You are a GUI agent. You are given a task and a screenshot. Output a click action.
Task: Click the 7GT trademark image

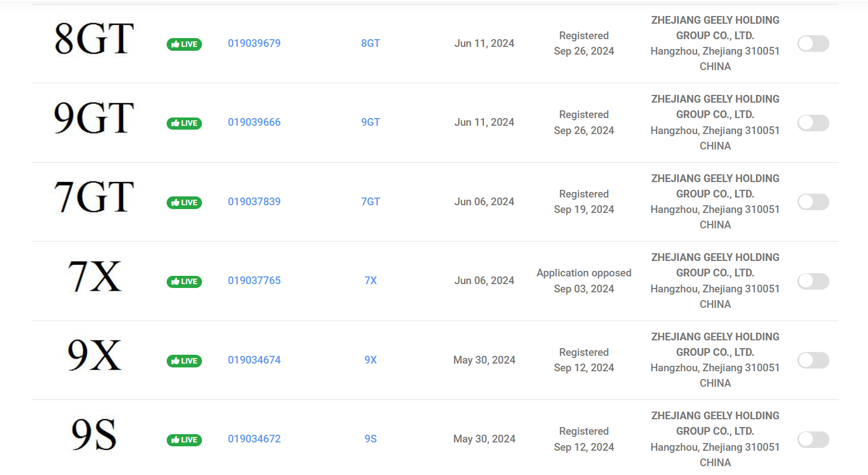[x=94, y=197]
